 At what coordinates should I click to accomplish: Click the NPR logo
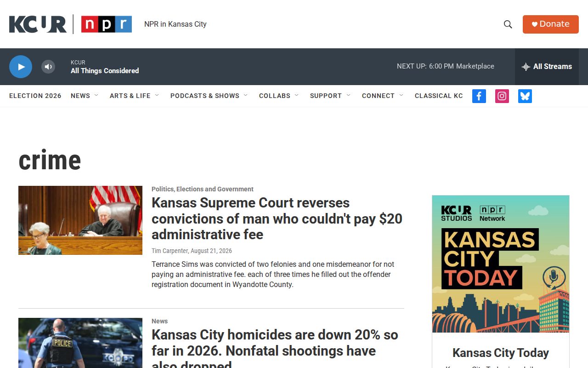tap(107, 24)
